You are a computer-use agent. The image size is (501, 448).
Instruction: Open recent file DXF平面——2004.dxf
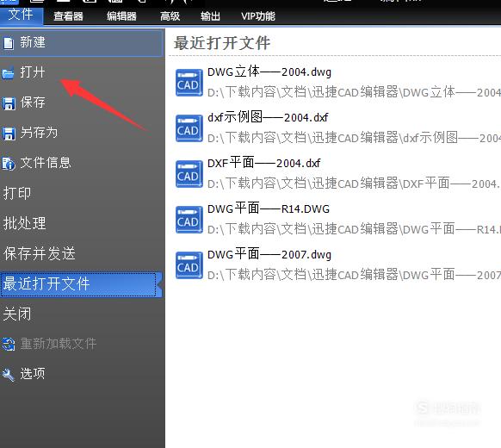click(337, 174)
